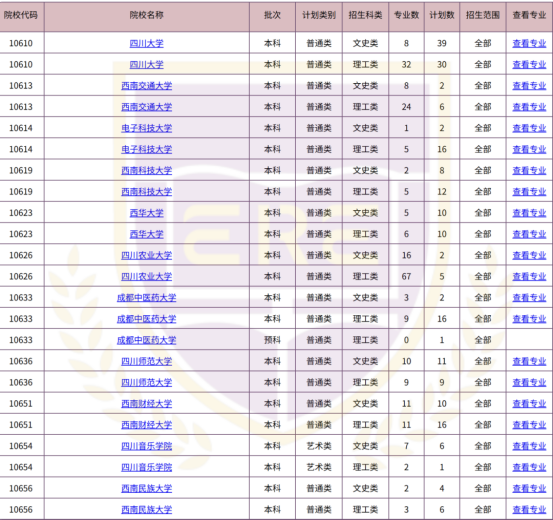Click 查看专业 for 电子科技大学 文史类
The height and width of the screenshot is (520, 553).
[529, 128]
